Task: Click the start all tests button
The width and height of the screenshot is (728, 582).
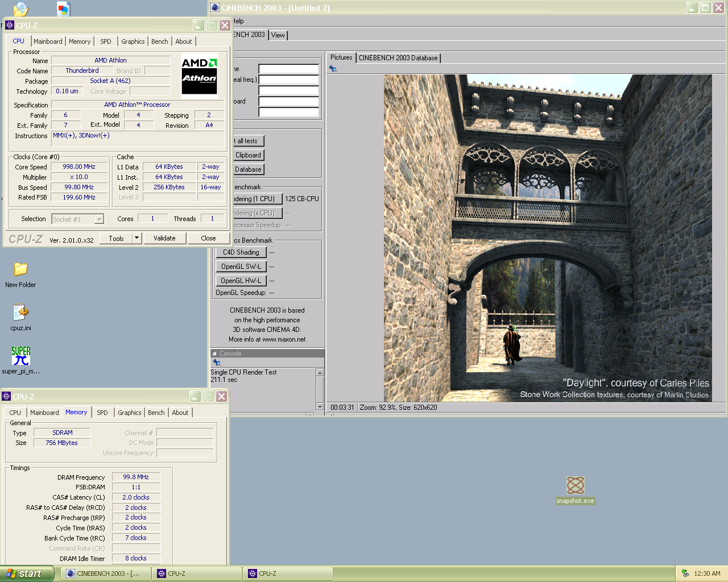Action: 248,141
